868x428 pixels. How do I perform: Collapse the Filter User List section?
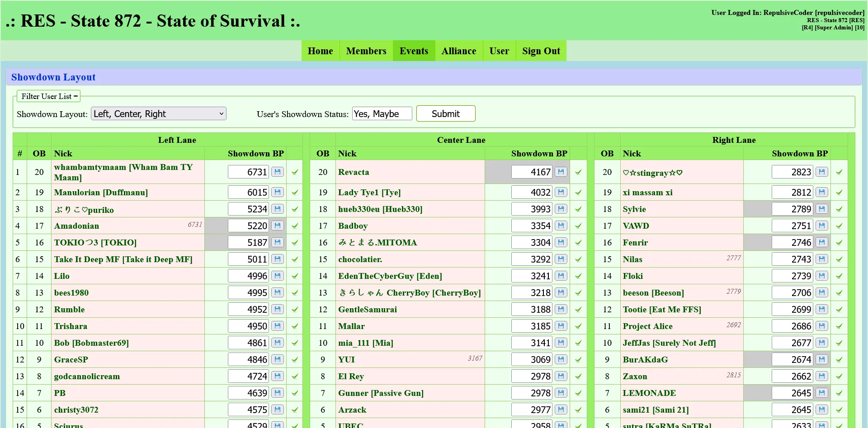coord(49,96)
